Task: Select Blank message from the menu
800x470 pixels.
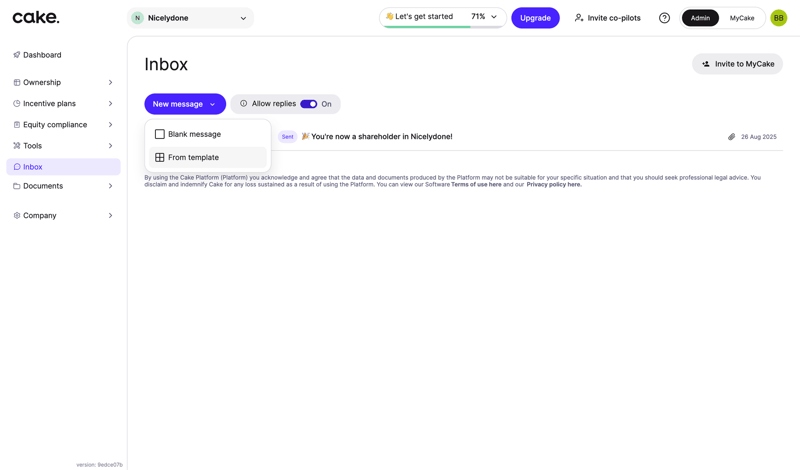Action: point(194,134)
